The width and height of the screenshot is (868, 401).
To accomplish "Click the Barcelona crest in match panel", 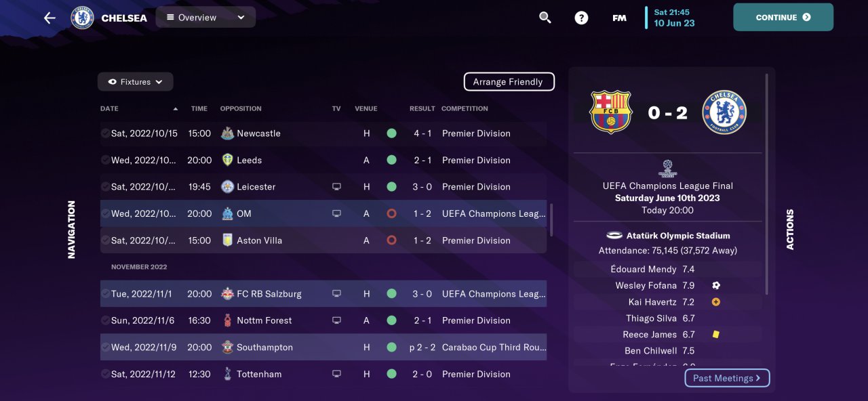I will 610,112.
